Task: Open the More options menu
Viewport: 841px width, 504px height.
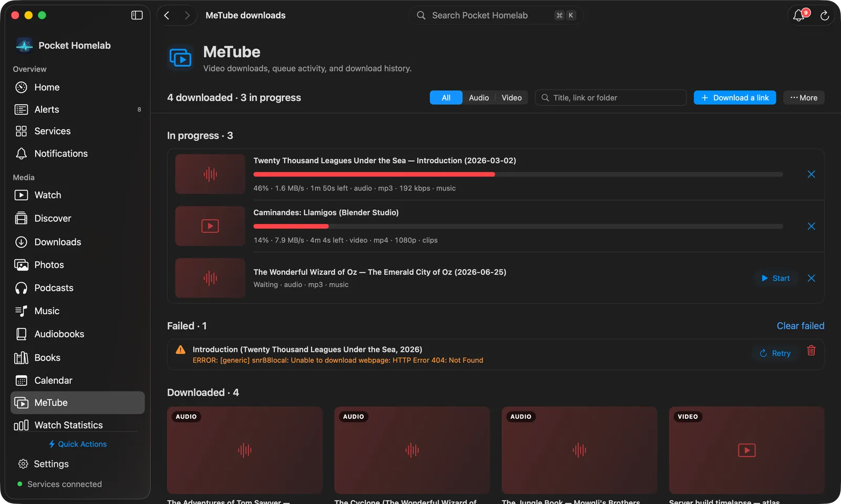Action: click(804, 98)
